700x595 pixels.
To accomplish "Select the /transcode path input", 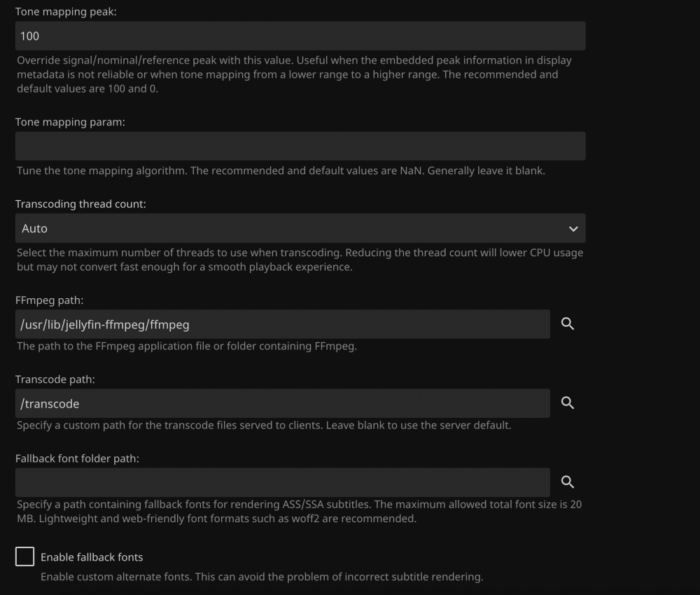I will coord(283,403).
